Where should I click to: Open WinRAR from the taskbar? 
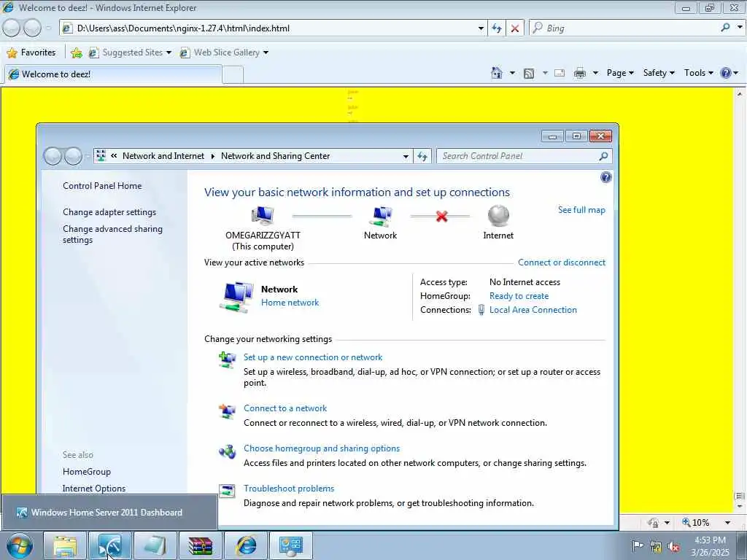[x=200, y=545]
